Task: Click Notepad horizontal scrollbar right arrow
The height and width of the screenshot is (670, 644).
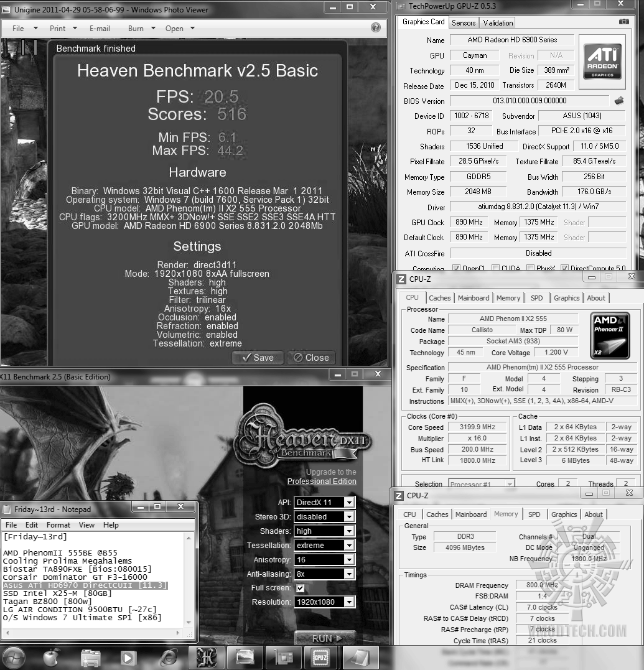Action: pos(178,633)
